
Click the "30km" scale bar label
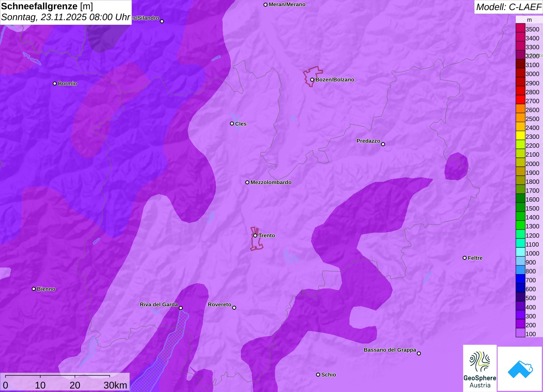click(x=115, y=385)
